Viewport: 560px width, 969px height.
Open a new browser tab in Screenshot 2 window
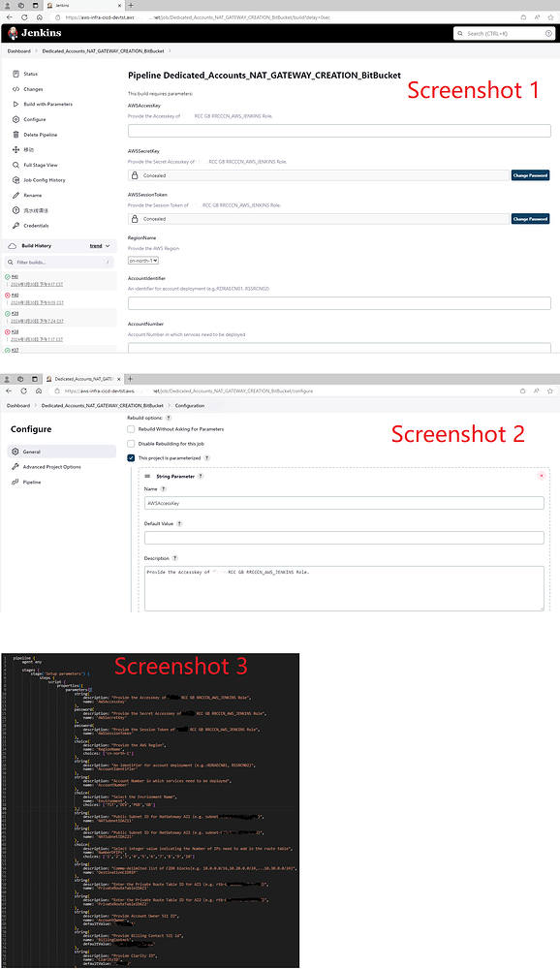click(130, 379)
